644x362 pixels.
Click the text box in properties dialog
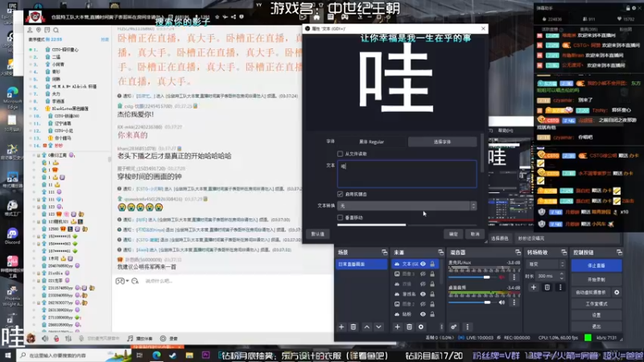point(407,174)
